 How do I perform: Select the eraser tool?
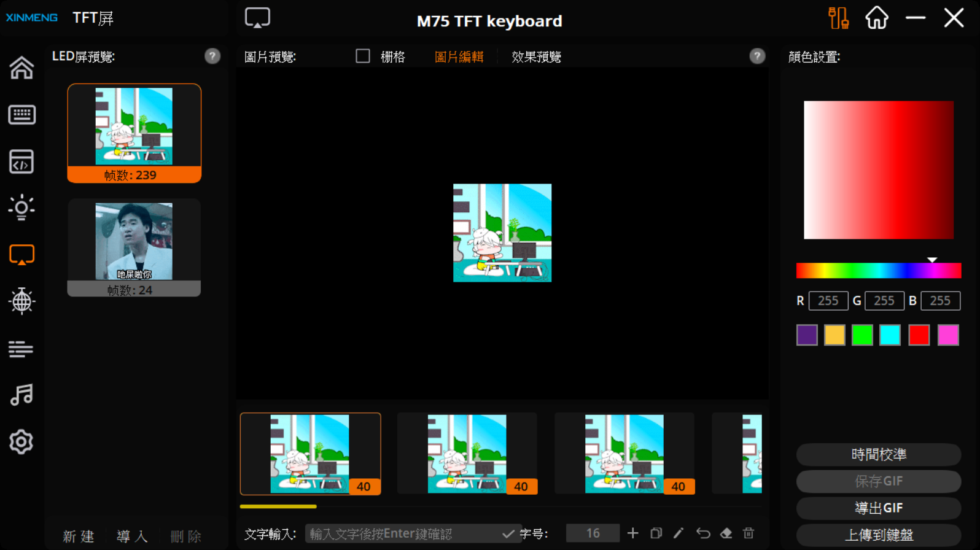coord(726,533)
